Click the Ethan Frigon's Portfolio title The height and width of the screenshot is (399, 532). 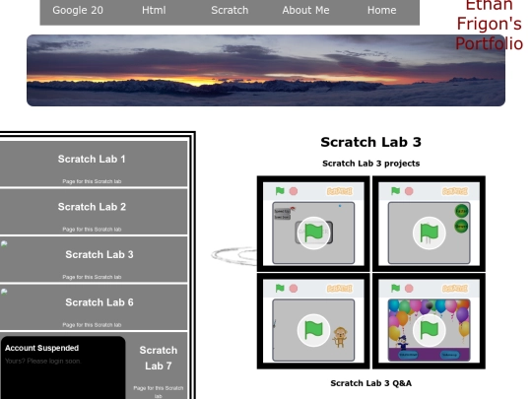pyautogui.click(x=489, y=25)
